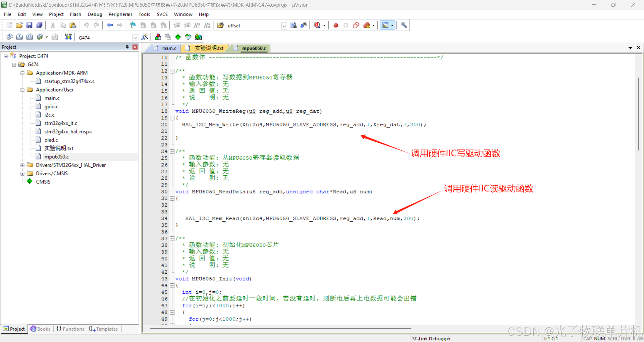Open Options for Target with the magic wand icon
This screenshot has height=342, width=644.
pyautogui.click(x=145, y=37)
